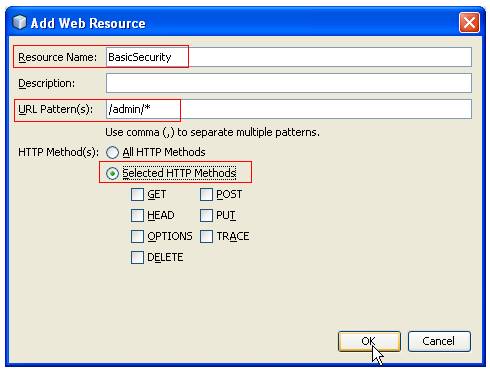Image resolution: width=490 pixels, height=372 pixels.
Task: Click the 'Description:' label
Action: click(x=47, y=83)
